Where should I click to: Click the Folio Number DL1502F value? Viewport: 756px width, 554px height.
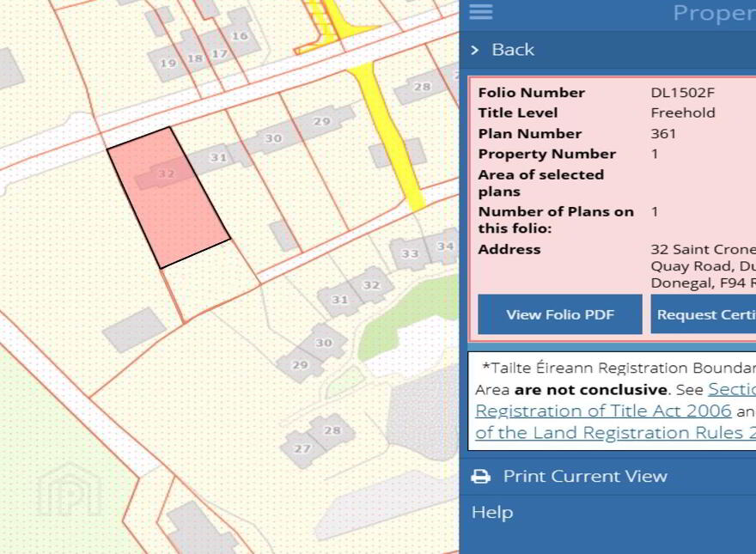pos(682,93)
